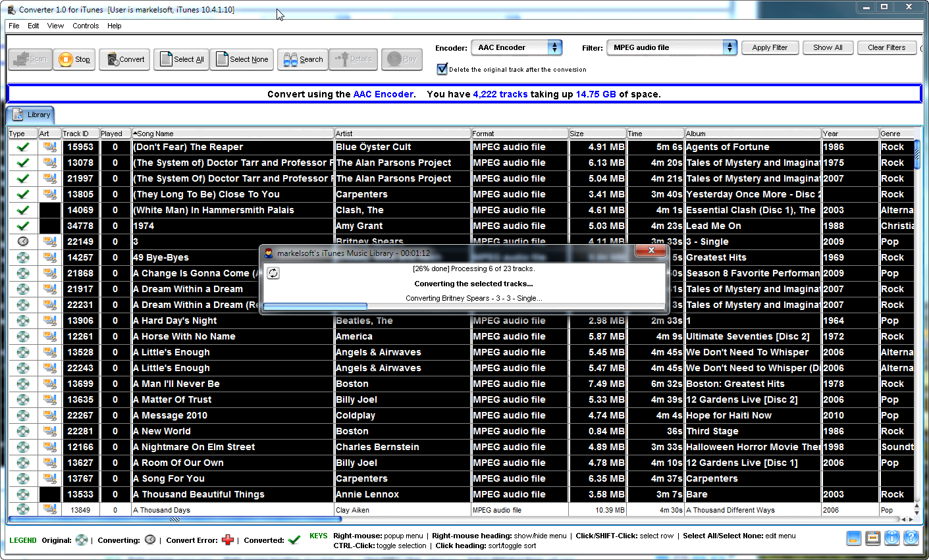Viewport: 929px width, 560px height.
Task: Open help via the question mark icon
Action: [x=911, y=538]
